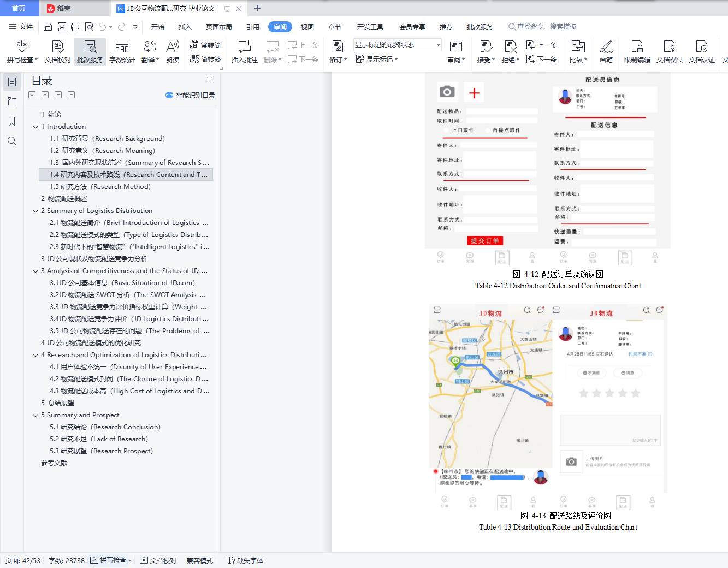This screenshot has height=568, width=728.
Task: Collapse '3 Analysis of Competitiveness' section
Action: [35, 271]
